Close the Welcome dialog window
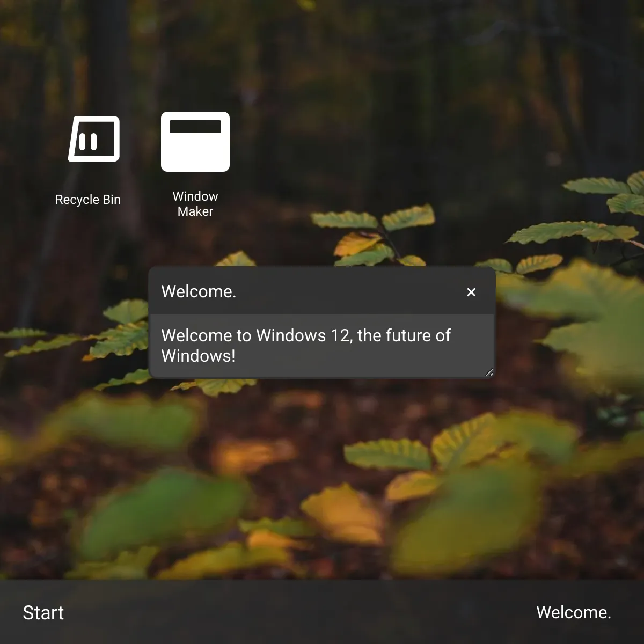Image resolution: width=644 pixels, height=644 pixels. [471, 292]
